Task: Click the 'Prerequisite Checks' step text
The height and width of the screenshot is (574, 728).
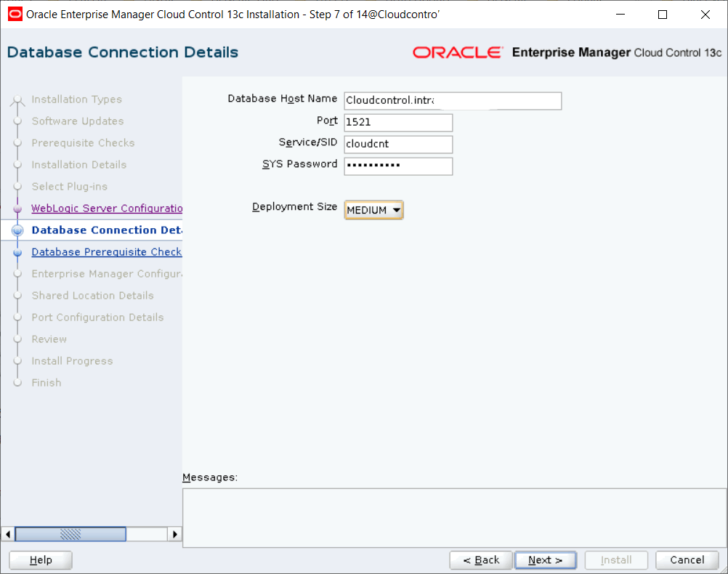Action: pyautogui.click(x=83, y=143)
